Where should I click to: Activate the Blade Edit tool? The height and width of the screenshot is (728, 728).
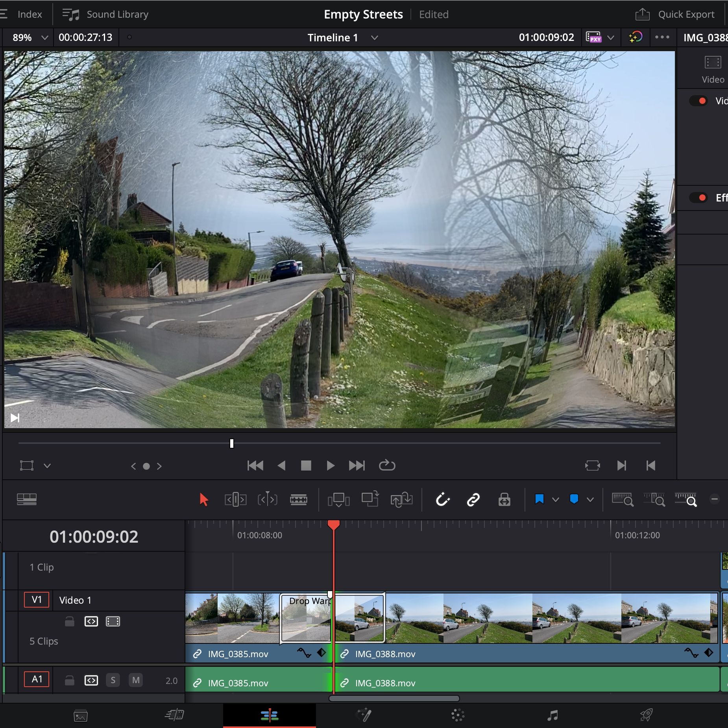299,500
